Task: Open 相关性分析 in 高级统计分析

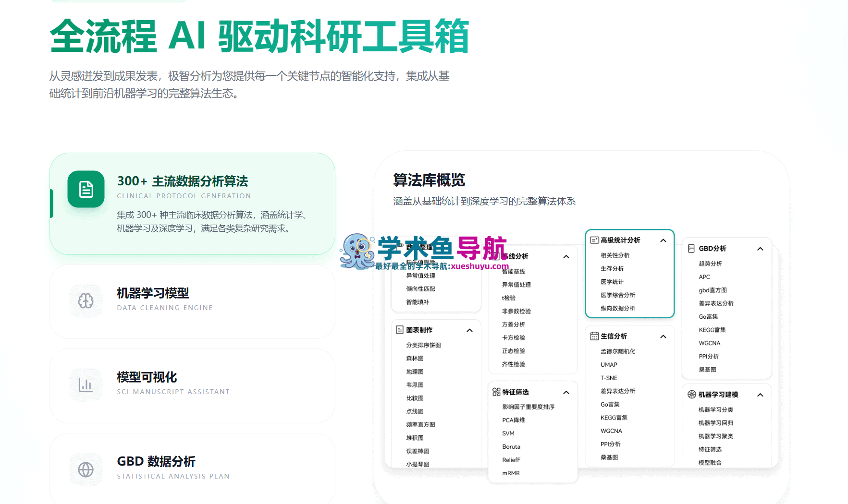Action: tap(615, 255)
